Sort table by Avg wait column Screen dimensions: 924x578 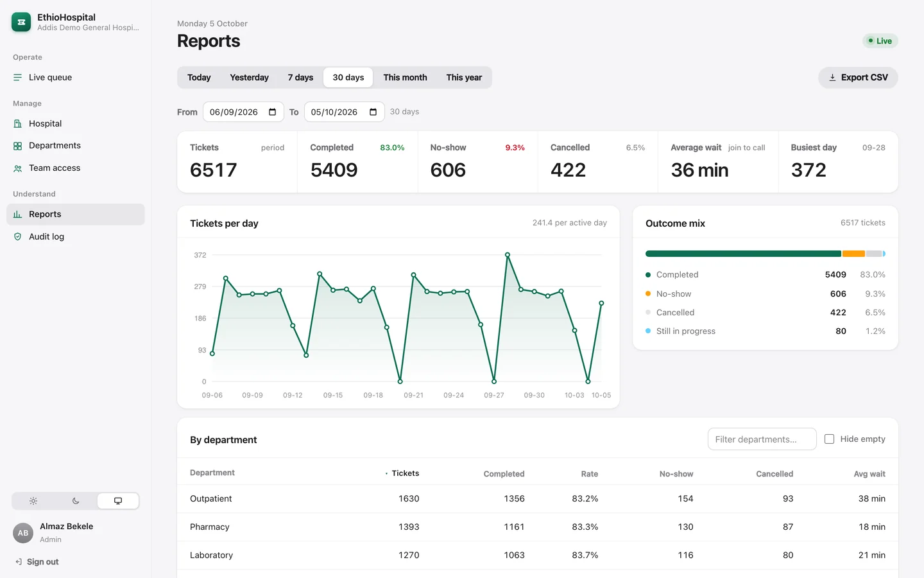click(x=869, y=474)
